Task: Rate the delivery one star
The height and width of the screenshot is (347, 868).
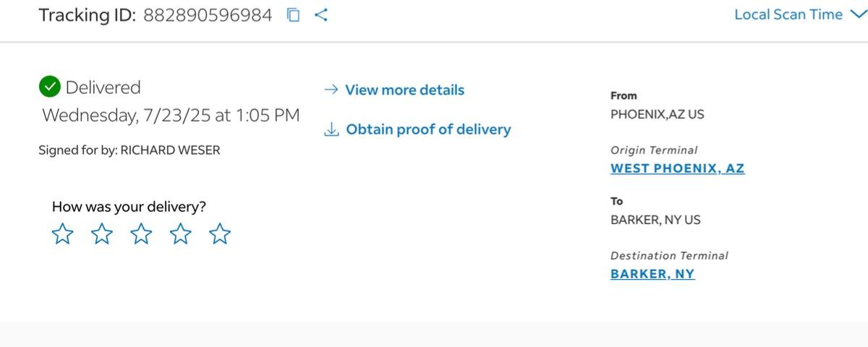Action: tap(63, 234)
